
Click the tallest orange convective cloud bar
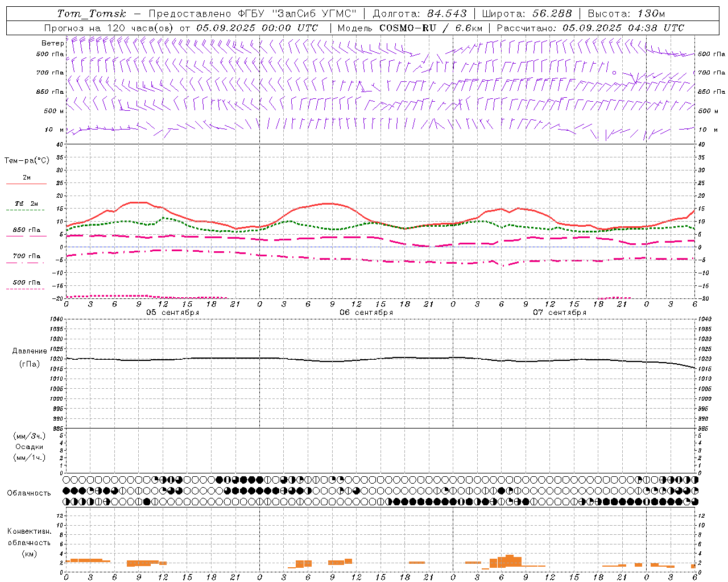(510, 560)
